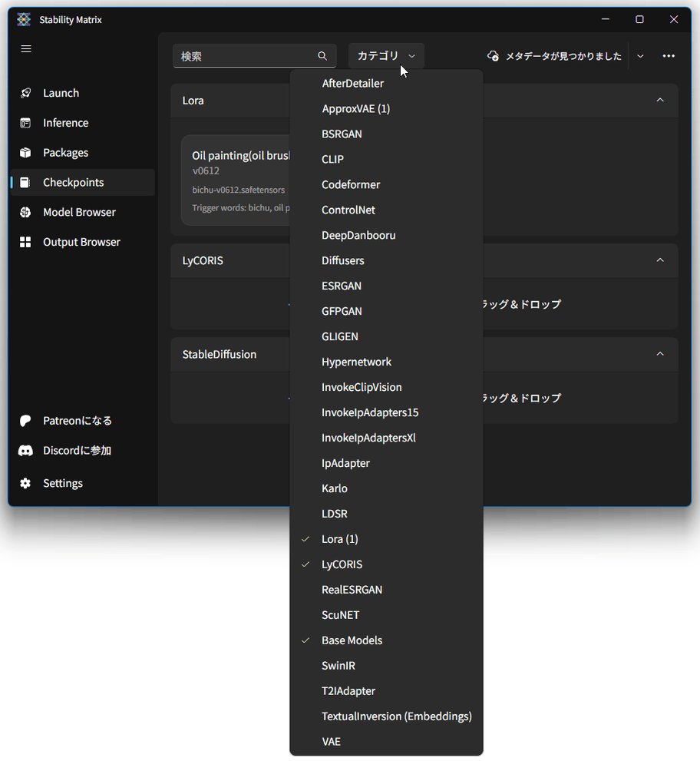Click the Discord logo icon
The height and width of the screenshot is (761, 700).
(25, 451)
